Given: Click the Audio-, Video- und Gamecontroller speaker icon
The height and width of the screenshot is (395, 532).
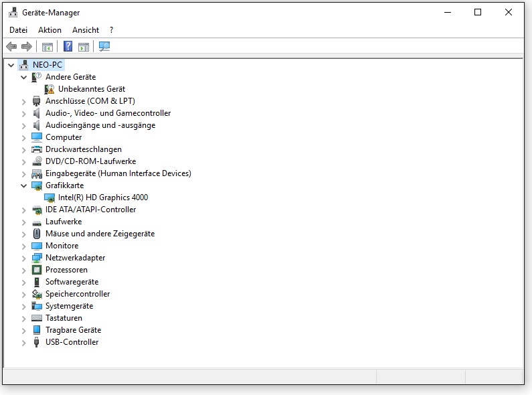Looking at the screenshot, I should [36, 113].
